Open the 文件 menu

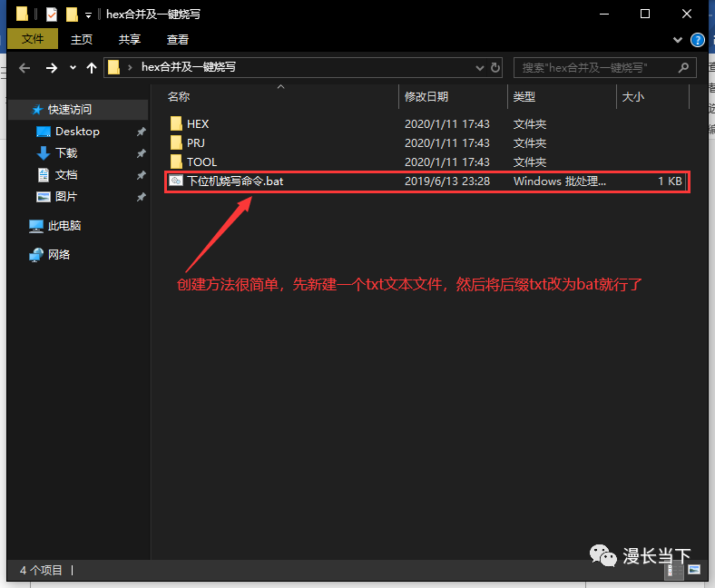[x=33, y=39]
